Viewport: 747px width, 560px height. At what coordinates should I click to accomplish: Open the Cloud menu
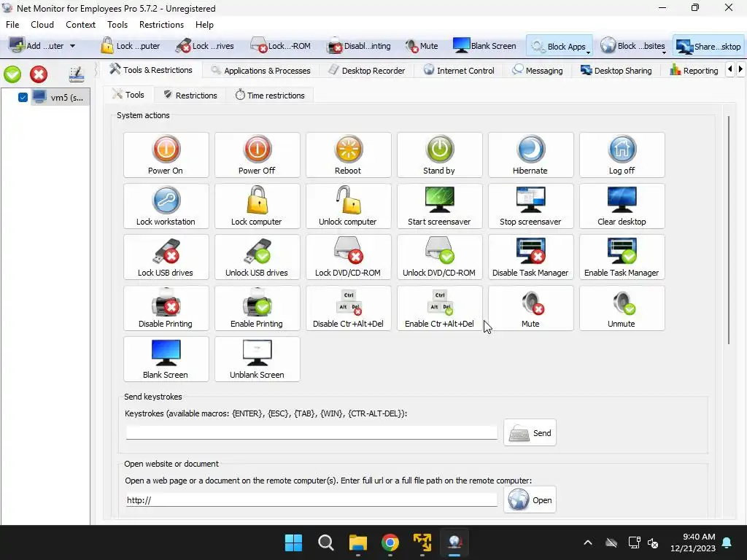[42, 25]
